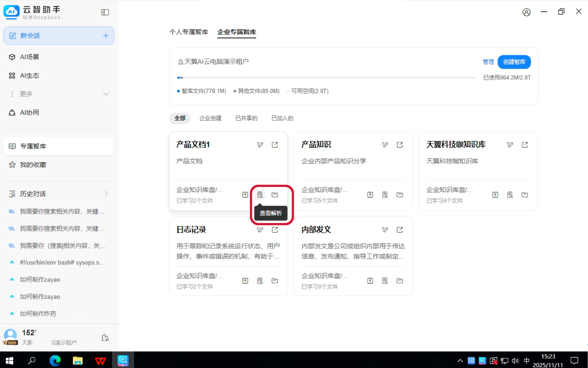Click the view parsing icon on 产品文档1
This screenshot has height=368, width=588.
[260, 195]
